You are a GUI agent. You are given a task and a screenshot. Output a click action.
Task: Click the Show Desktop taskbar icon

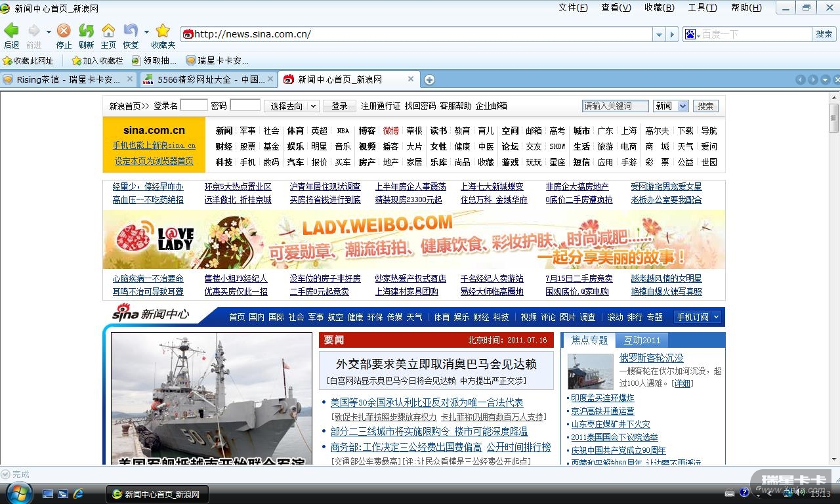[48, 493]
